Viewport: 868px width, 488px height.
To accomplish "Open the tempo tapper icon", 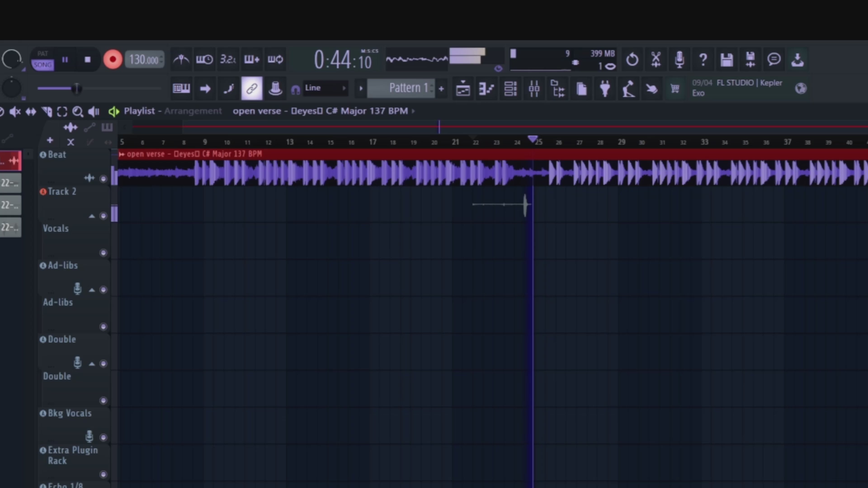I will (x=628, y=89).
